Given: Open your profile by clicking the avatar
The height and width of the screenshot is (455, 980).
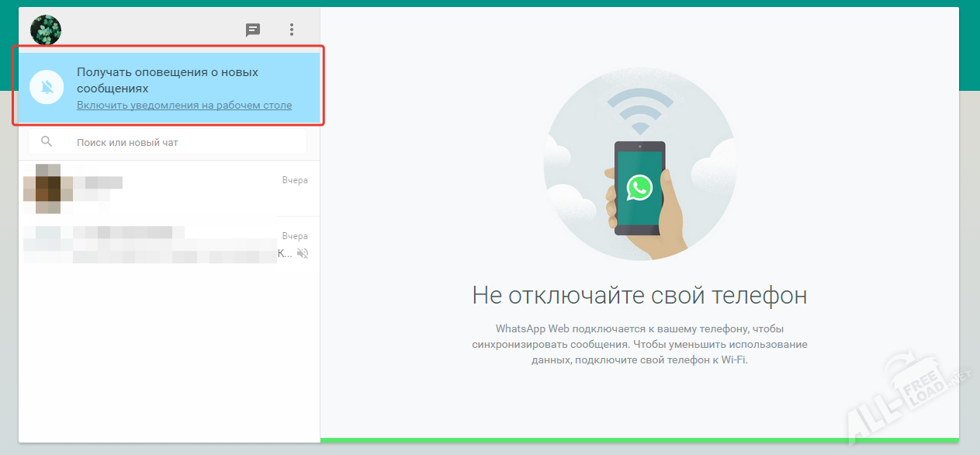Looking at the screenshot, I should (46, 30).
